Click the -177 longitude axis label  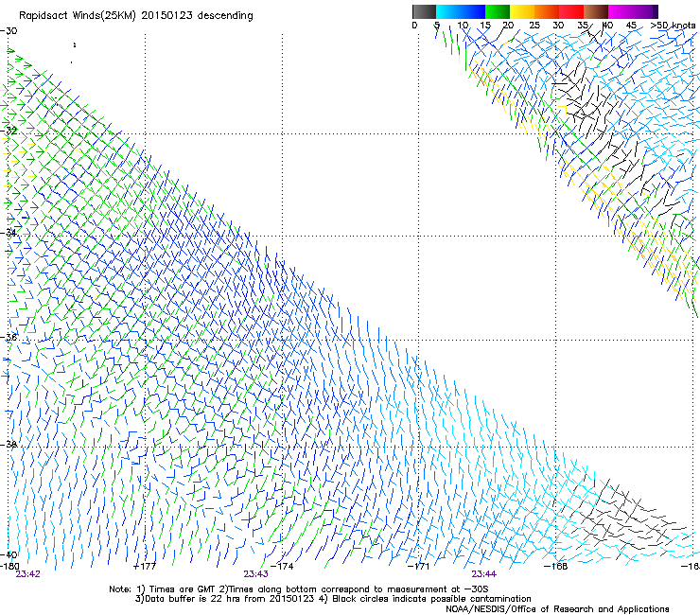145,566
